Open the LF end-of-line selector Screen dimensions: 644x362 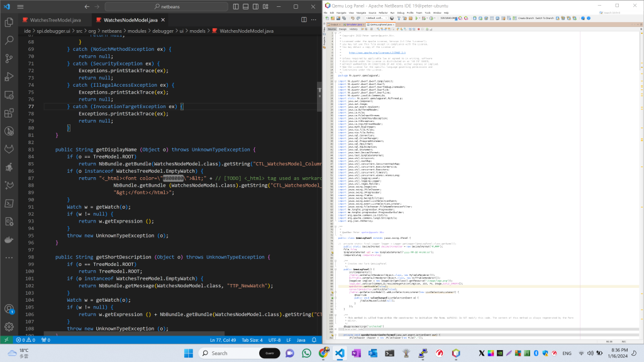[288, 340]
